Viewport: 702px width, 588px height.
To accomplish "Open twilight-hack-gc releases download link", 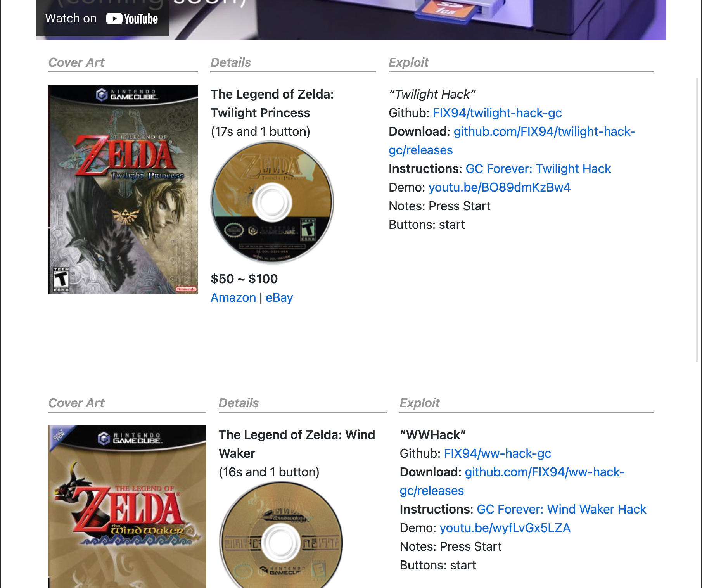I will [512, 141].
